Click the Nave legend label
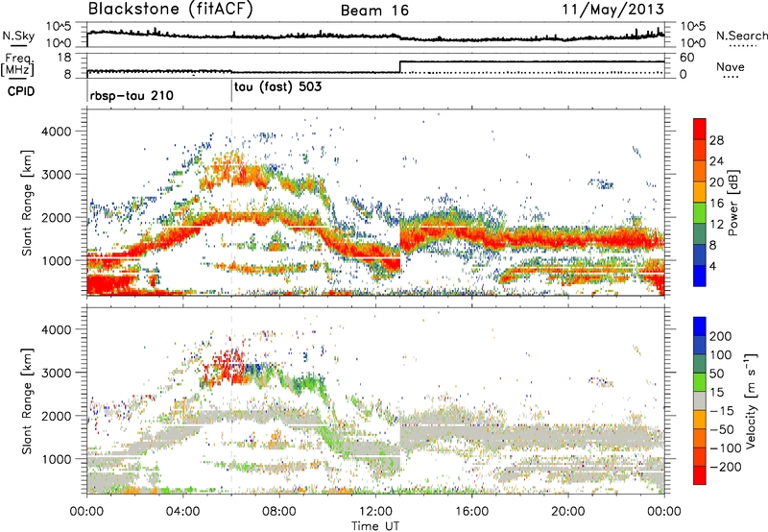The width and height of the screenshot is (768, 532). click(x=731, y=66)
